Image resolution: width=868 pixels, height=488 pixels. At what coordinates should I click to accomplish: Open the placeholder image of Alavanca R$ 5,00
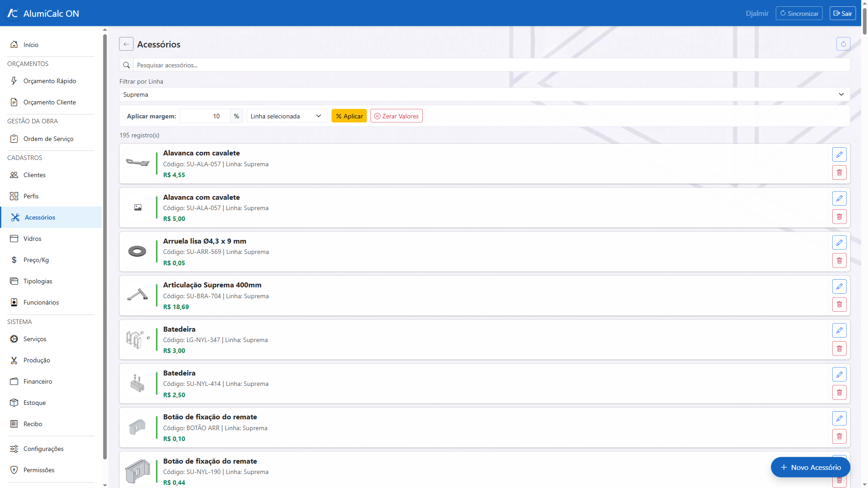(137, 207)
